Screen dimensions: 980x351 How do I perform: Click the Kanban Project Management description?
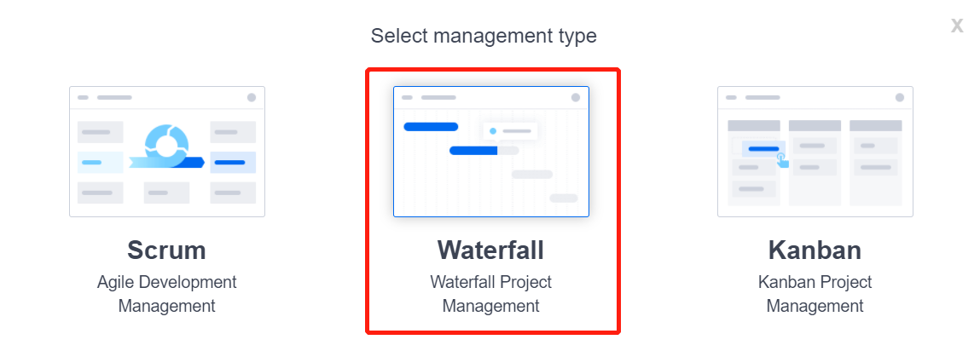(815, 293)
